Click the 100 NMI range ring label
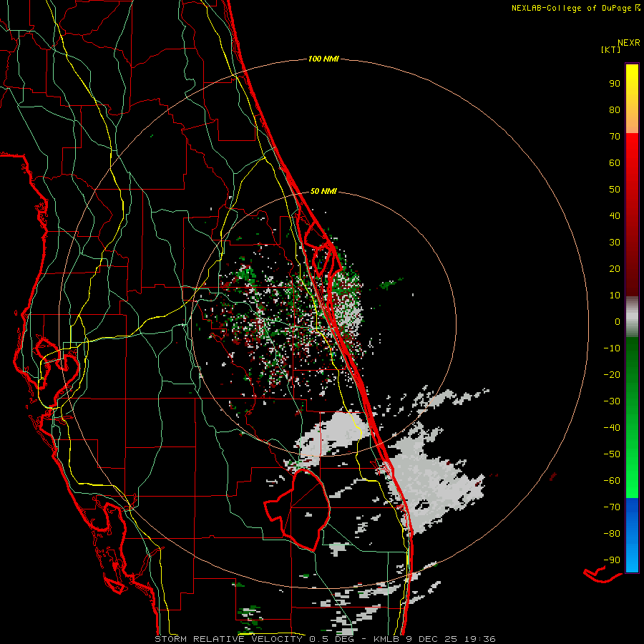 [323, 59]
